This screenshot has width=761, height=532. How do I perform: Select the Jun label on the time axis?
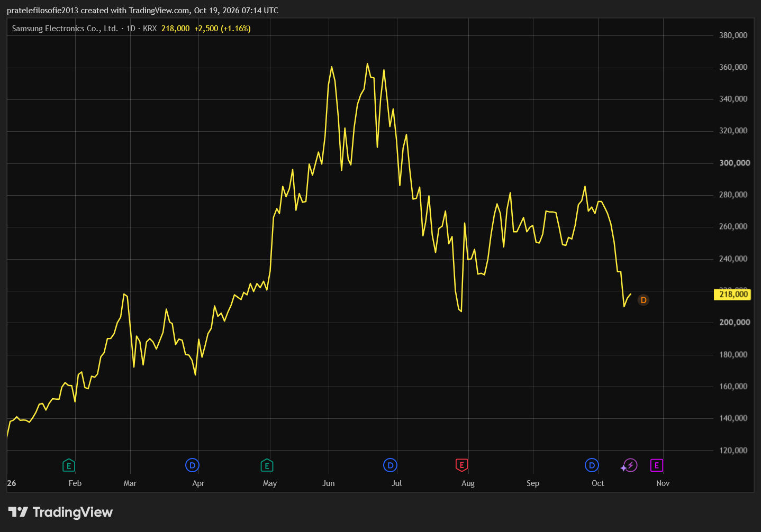point(329,483)
